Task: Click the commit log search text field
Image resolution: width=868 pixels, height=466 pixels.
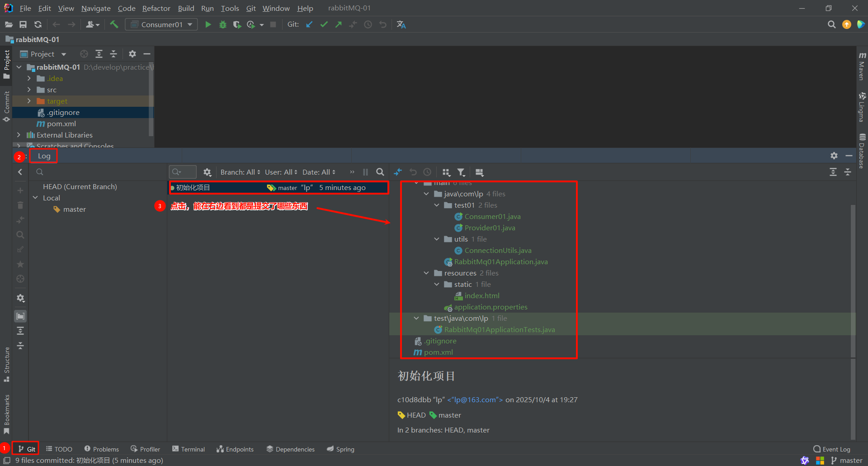Action: tap(183, 172)
